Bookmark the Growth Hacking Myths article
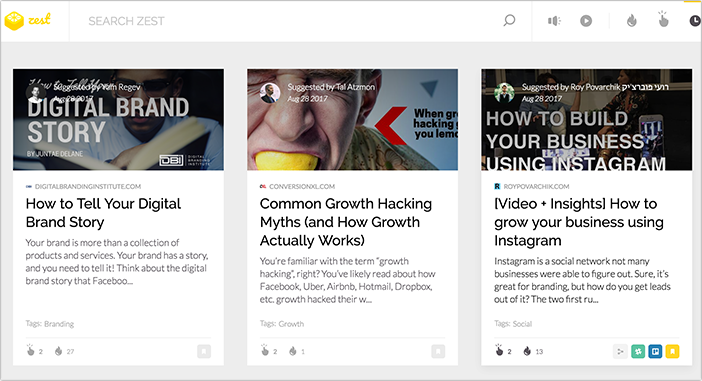This screenshot has height=381, width=702. pyautogui.click(x=438, y=351)
